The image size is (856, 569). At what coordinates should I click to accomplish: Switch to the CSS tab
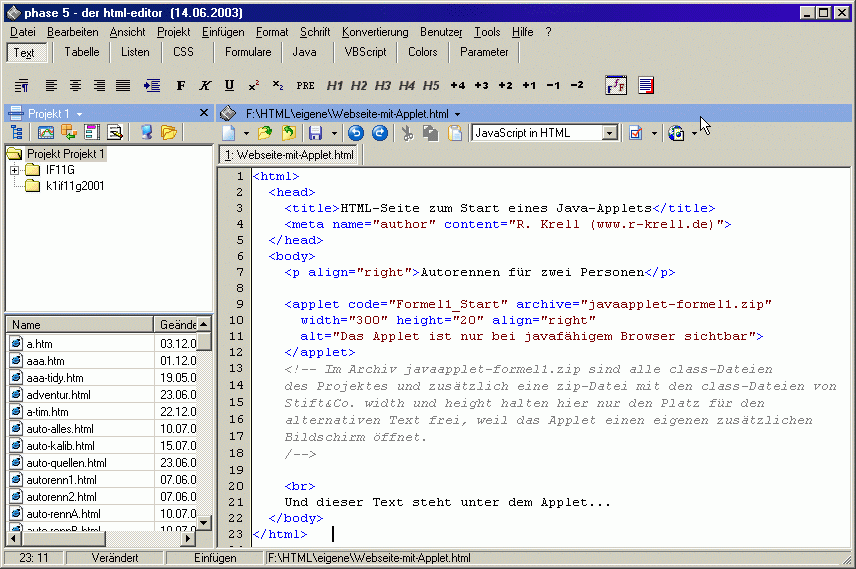(x=183, y=52)
